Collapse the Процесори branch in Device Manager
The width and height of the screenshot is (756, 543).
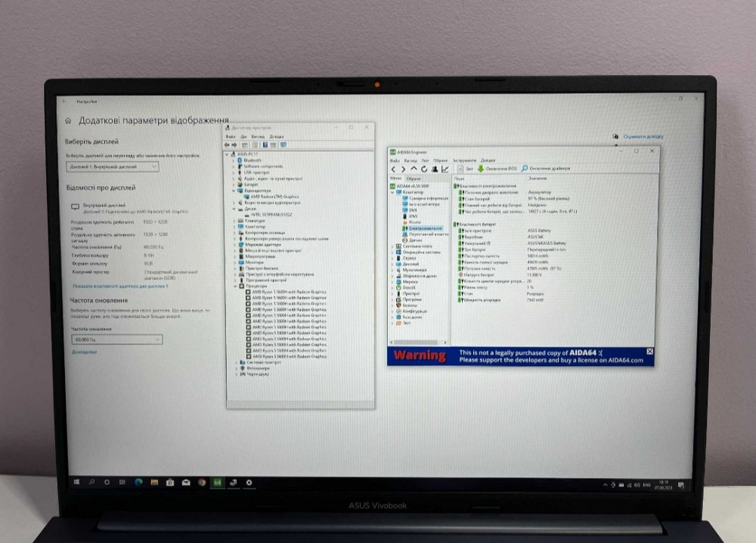(x=235, y=287)
